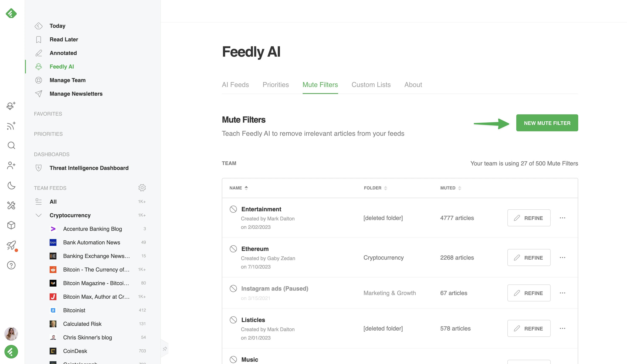This screenshot has height=364, width=627.
Task: Open the Music mute filter
Action: [250, 360]
